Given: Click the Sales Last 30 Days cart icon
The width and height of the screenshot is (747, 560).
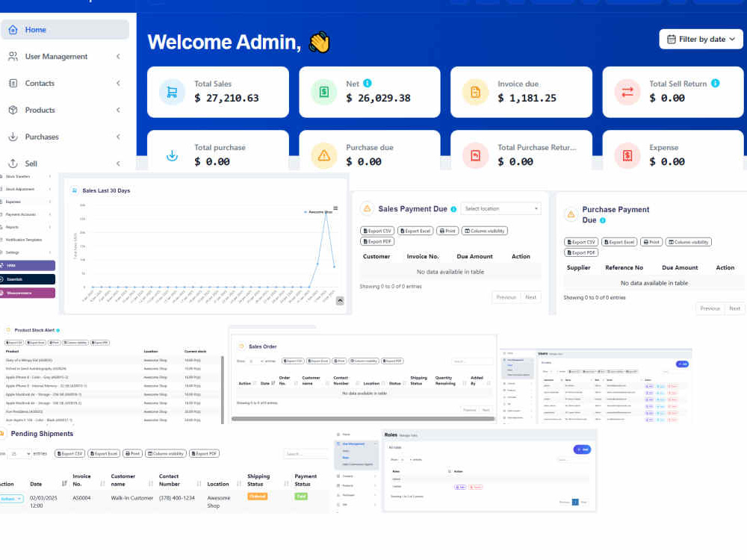Looking at the screenshot, I should (x=74, y=190).
